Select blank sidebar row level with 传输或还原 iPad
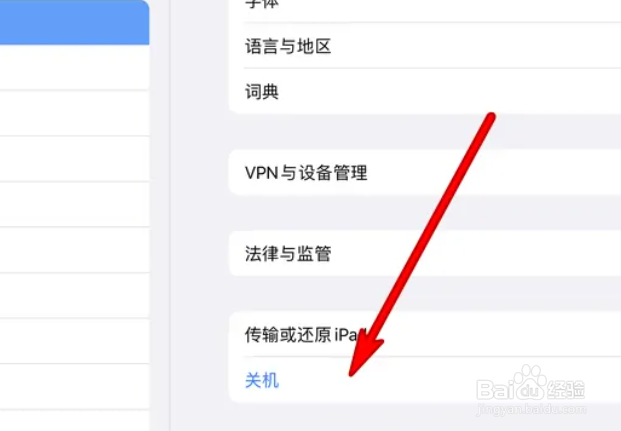The height and width of the screenshot is (431, 621). (74, 341)
